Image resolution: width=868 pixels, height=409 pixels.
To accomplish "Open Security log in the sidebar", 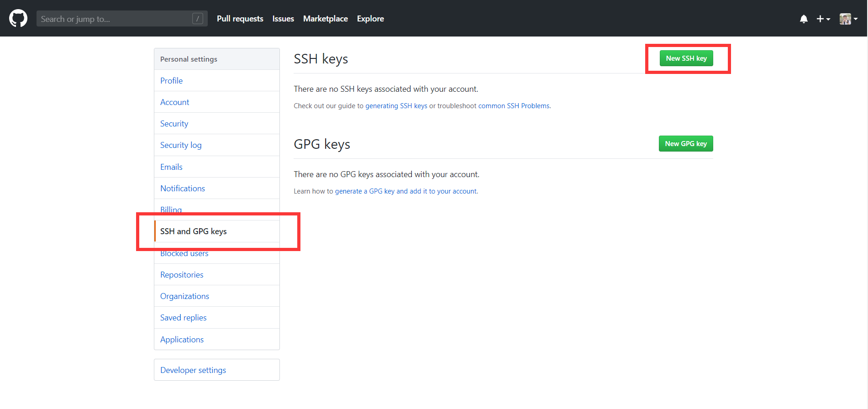I will click(x=217, y=145).
